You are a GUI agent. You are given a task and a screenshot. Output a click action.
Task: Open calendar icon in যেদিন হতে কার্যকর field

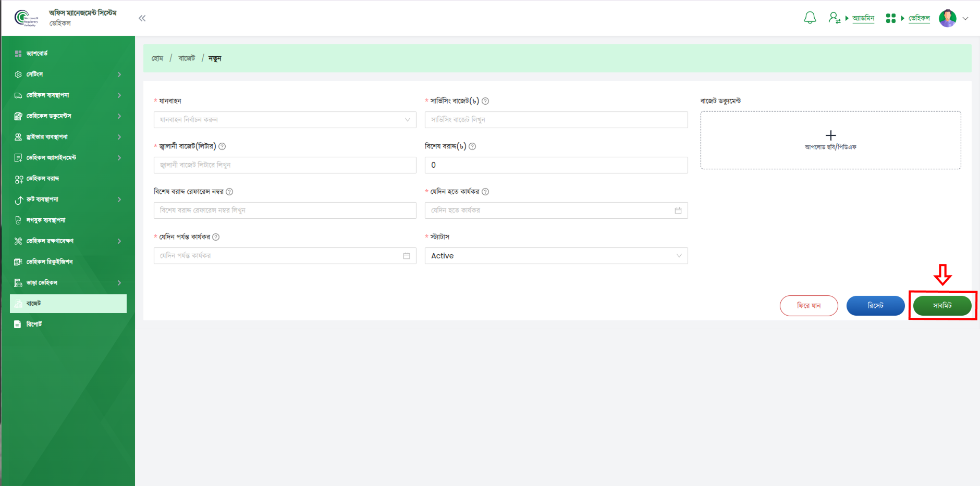click(678, 210)
